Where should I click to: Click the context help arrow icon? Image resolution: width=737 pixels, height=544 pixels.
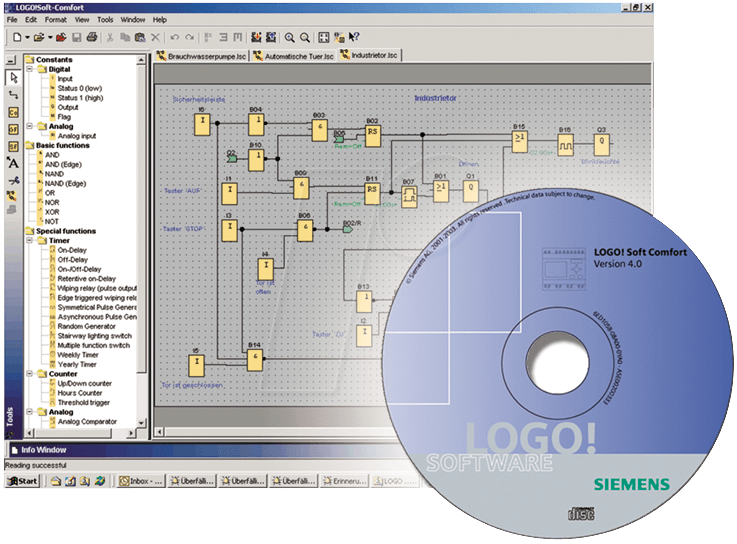pyautogui.click(x=354, y=37)
